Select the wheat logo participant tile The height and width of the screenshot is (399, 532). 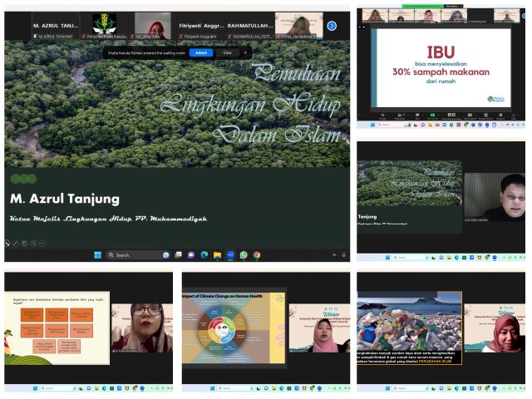(x=104, y=26)
